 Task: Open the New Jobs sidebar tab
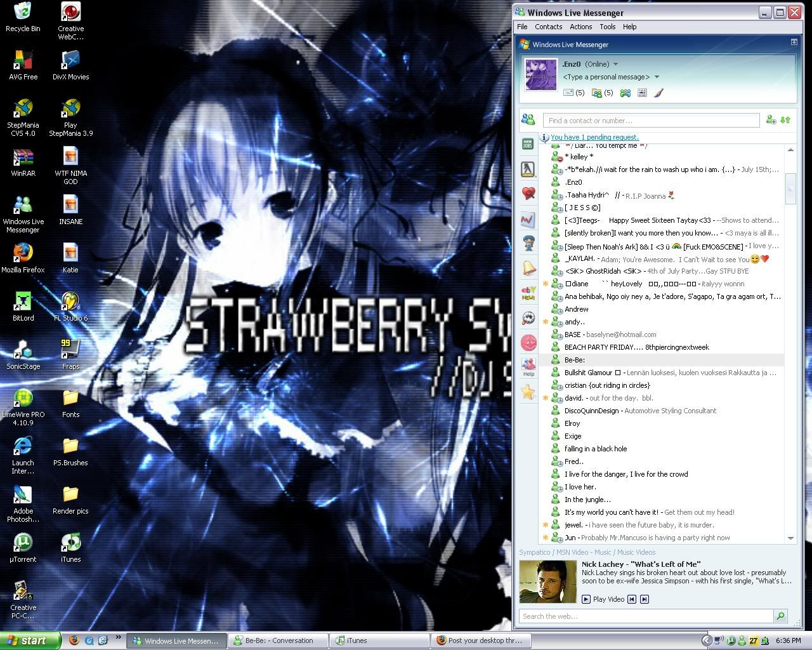tap(528, 145)
